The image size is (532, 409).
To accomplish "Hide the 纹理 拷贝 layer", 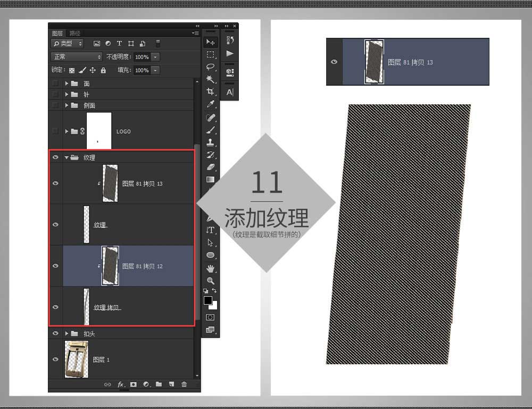I will 56,307.
